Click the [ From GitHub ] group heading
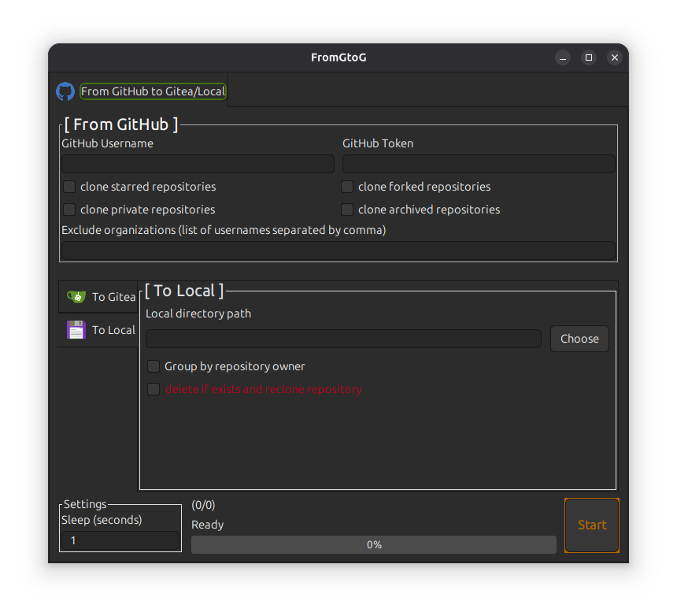 121,124
